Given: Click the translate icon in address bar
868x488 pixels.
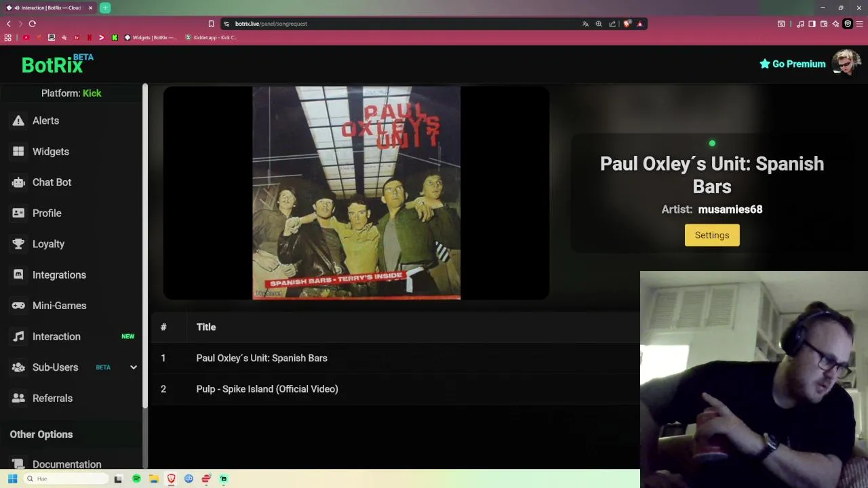Looking at the screenshot, I should pyautogui.click(x=585, y=24).
